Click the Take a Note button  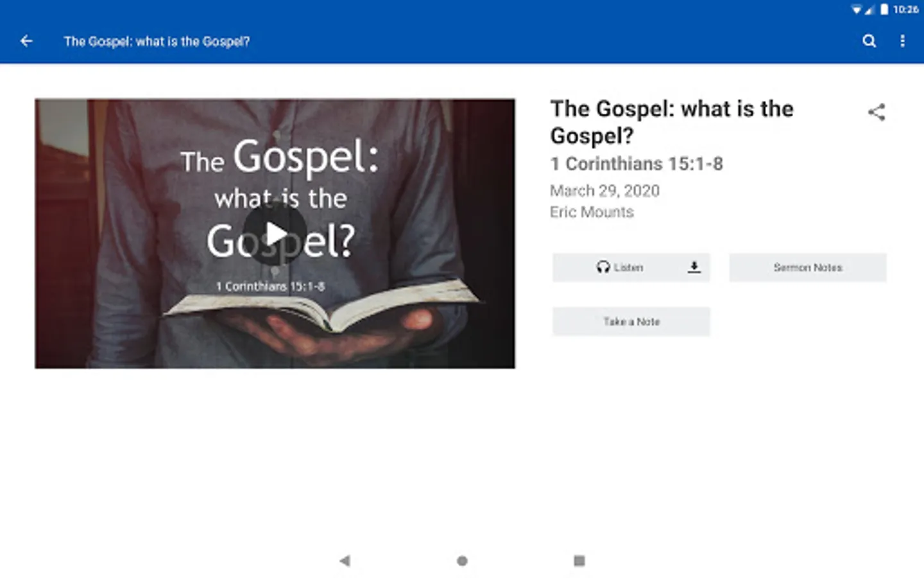pyautogui.click(x=631, y=322)
